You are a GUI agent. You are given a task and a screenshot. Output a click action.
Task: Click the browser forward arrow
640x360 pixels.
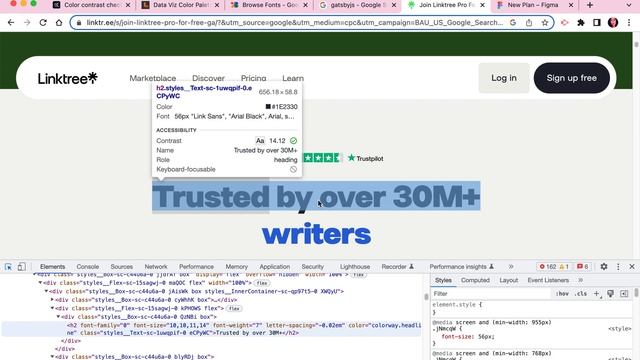pyautogui.click(x=27, y=22)
